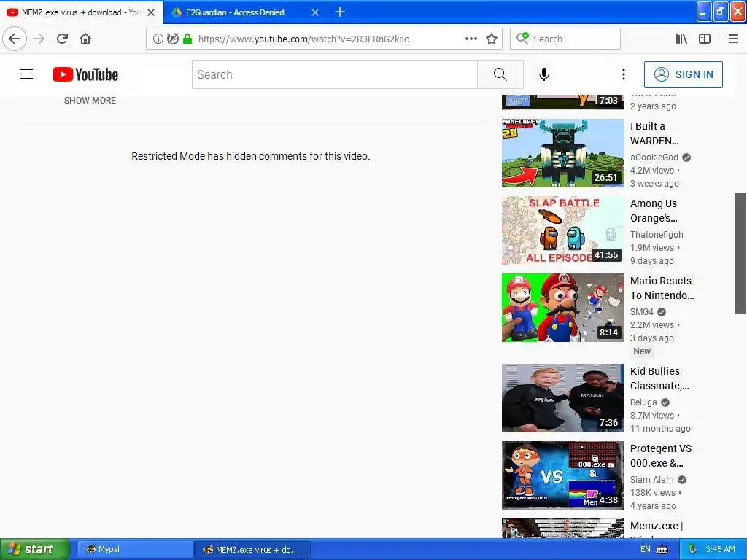Select MEMZ.exe virus + do... taskbar item
747x560 pixels.
252,549
